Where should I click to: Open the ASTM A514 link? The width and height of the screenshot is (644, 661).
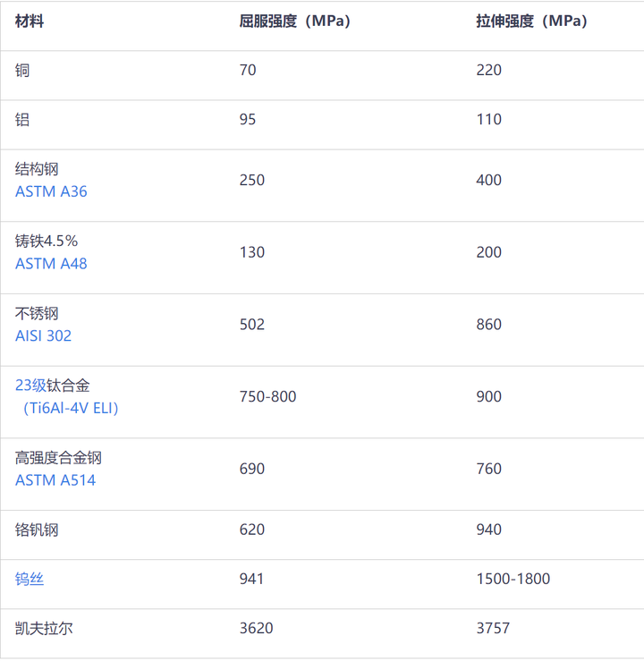pos(55,480)
